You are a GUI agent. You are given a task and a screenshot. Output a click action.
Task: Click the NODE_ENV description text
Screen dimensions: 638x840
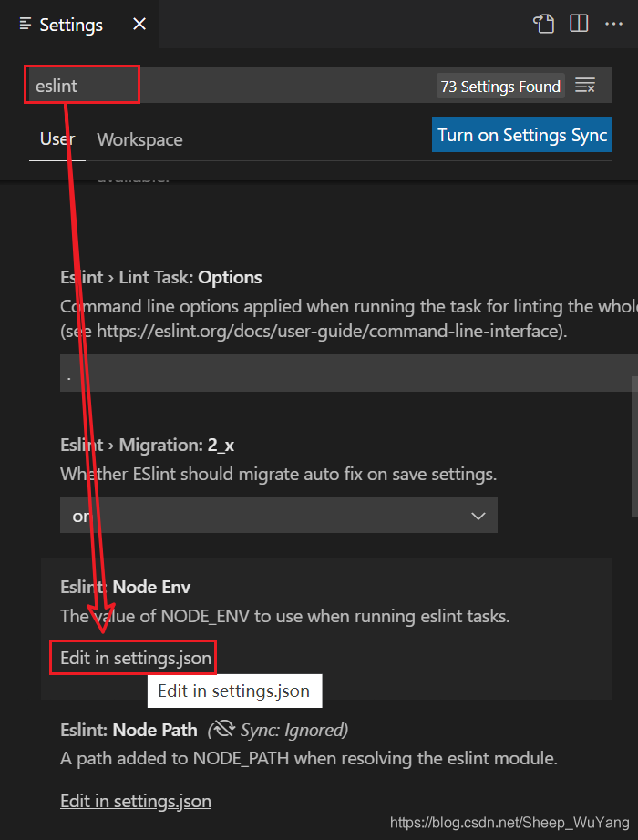[284, 616]
